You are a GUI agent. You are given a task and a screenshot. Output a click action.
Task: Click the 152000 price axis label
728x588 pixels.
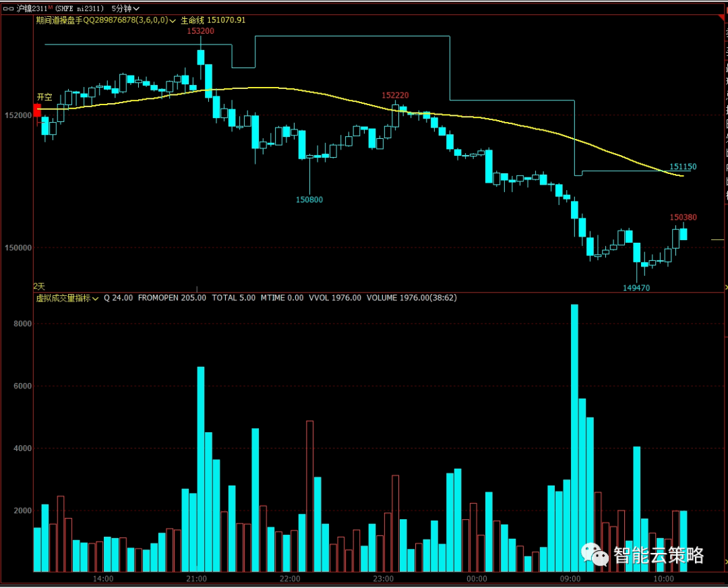pyautogui.click(x=18, y=115)
